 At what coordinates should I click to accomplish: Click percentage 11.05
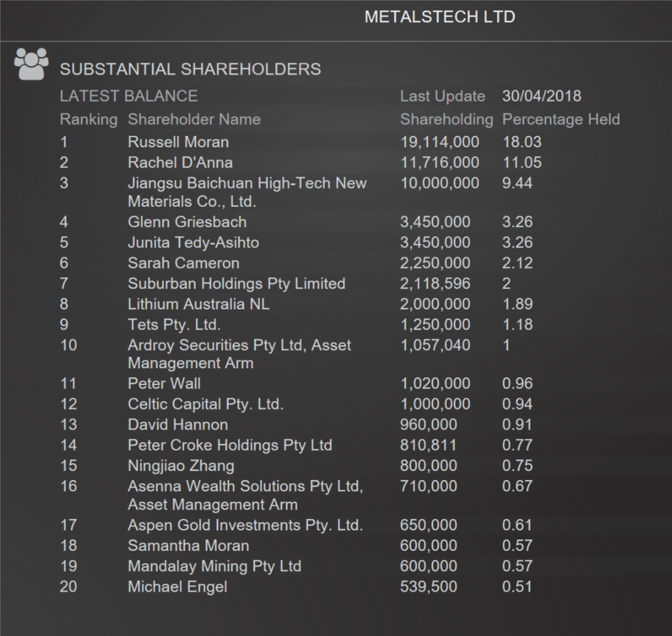click(522, 162)
